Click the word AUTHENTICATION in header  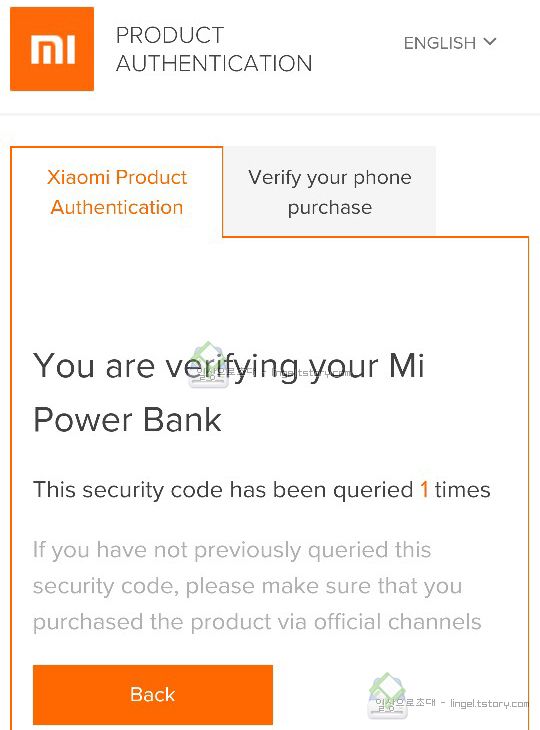pos(214,63)
